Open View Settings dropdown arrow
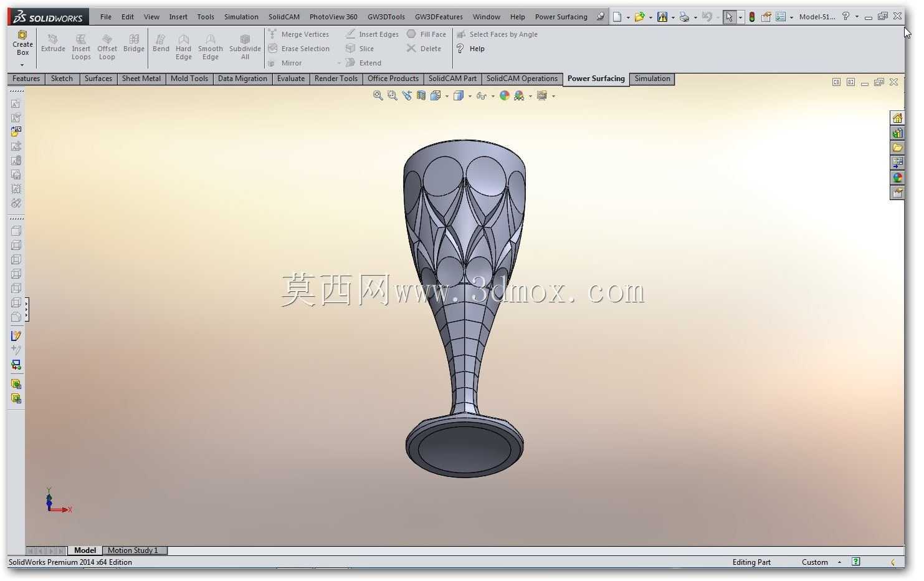The image size is (924, 581). pyautogui.click(x=553, y=96)
